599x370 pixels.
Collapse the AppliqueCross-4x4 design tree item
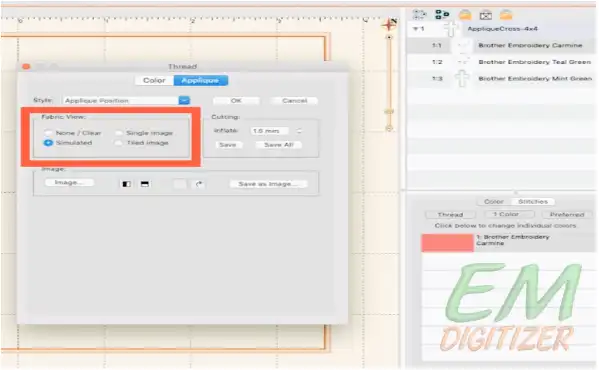click(x=415, y=29)
